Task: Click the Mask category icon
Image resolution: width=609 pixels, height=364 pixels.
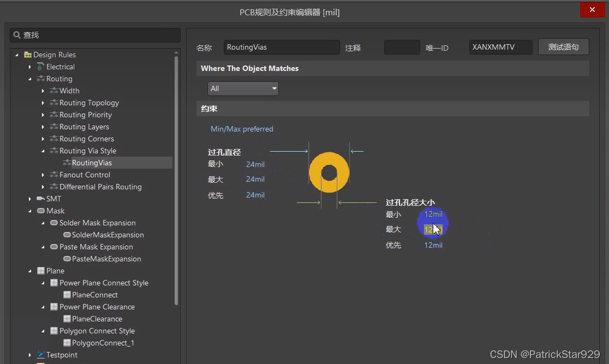Action: 40,211
